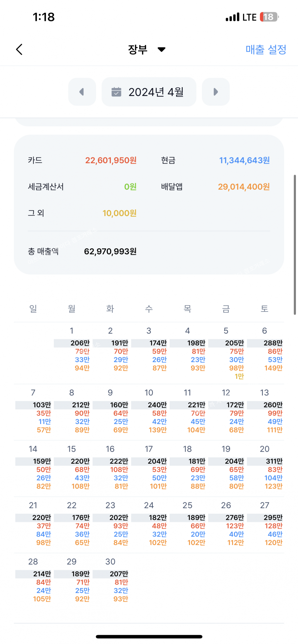
Task: Go to previous month arrow
Action: [x=82, y=92]
